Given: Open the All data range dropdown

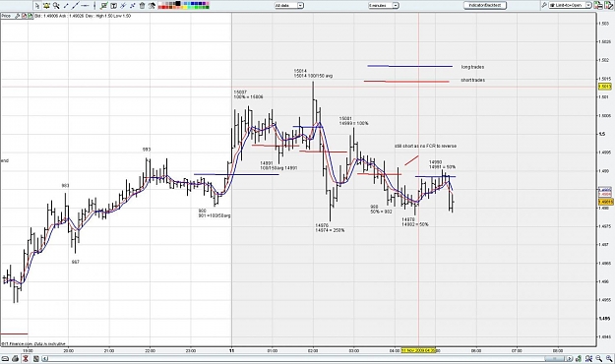Looking at the screenshot, I should click(289, 6).
